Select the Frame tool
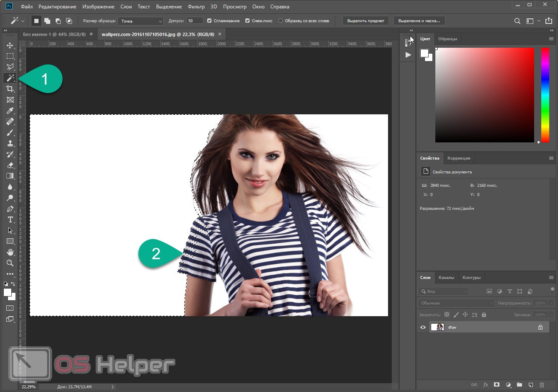Screen dimensions: 558x392 tap(10, 100)
